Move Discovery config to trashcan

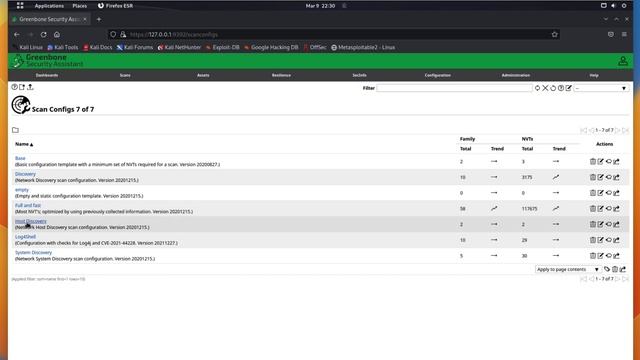coord(593,177)
